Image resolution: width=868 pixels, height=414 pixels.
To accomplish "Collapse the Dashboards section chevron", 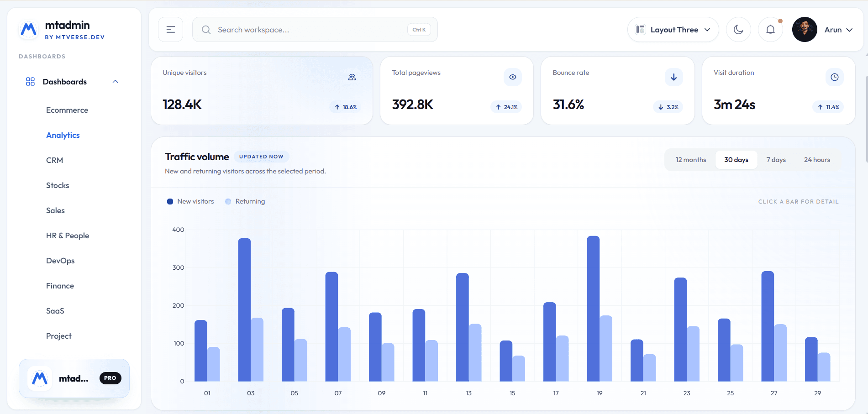I will coord(115,82).
